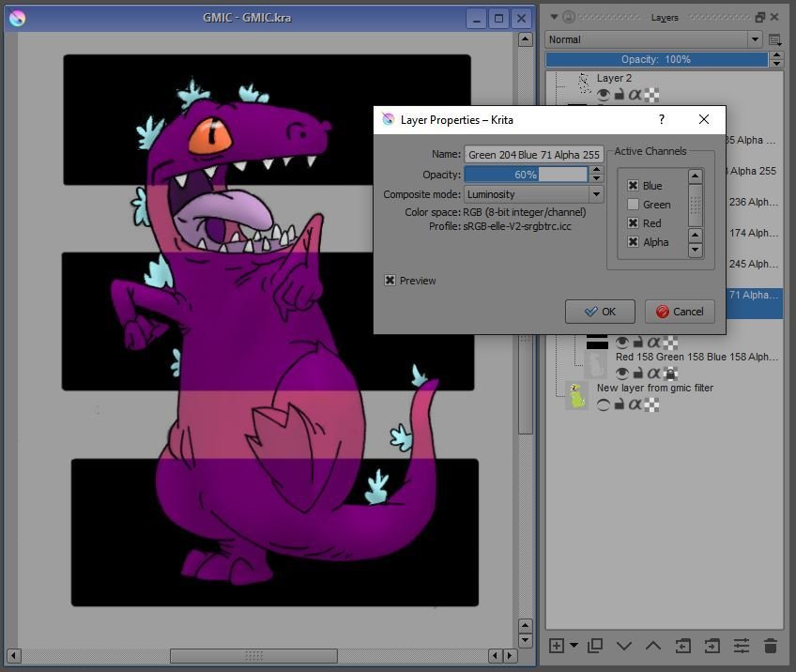Move layer into group icon
796x672 pixels.
tap(712, 646)
